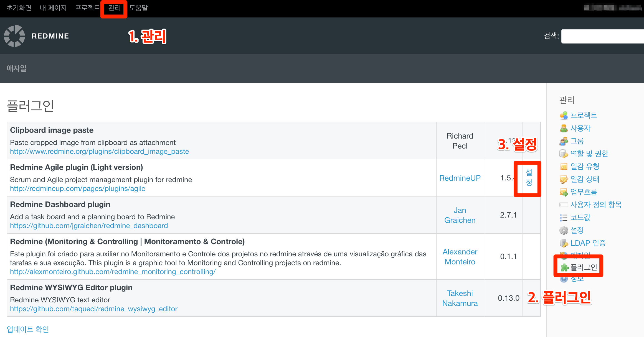
Task: Click the 검색 search input field
Action: coord(602,36)
